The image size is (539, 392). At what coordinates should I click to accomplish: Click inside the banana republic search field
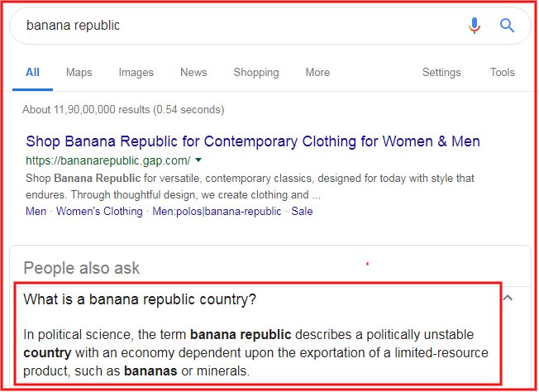(241, 26)
